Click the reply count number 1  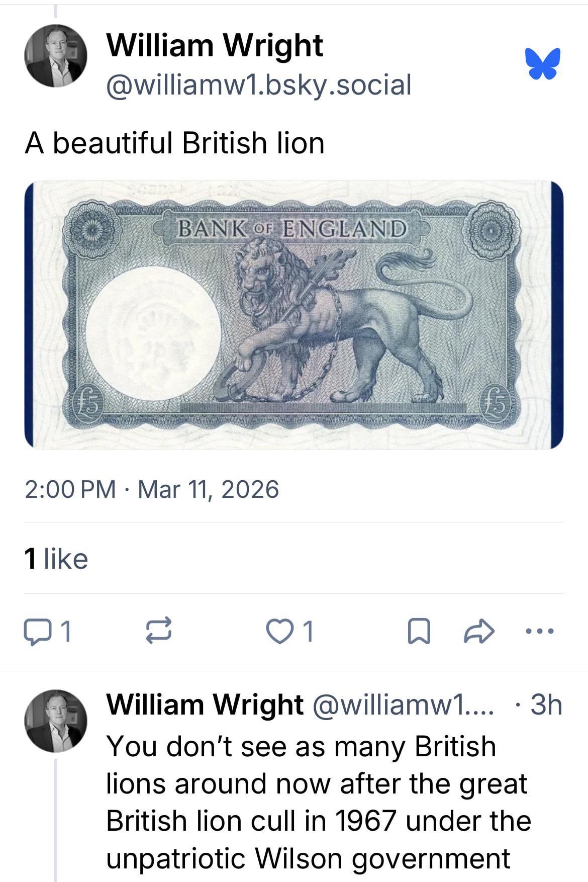coord(65,632)
